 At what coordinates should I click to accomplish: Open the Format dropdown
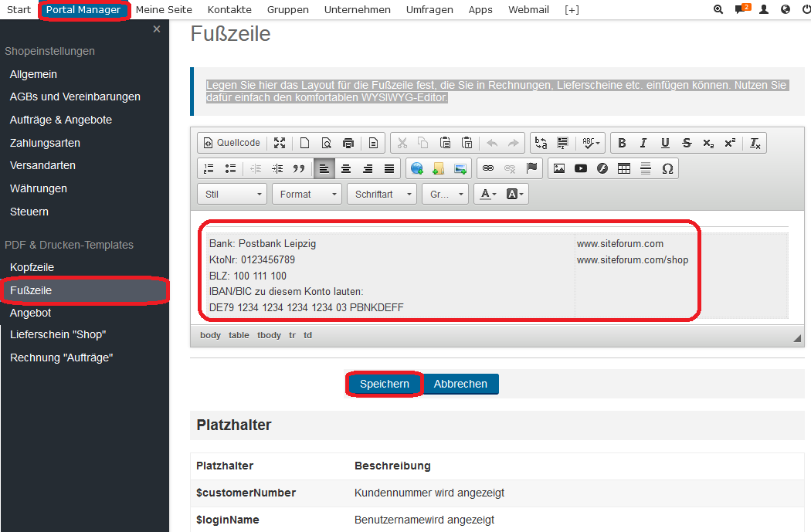click(x=307, y=195)
